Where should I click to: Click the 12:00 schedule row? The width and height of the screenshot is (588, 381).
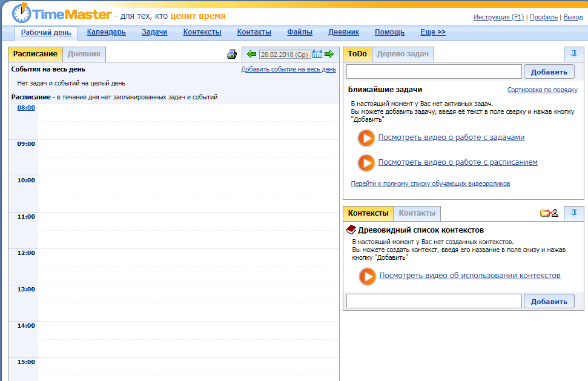pos(174,267)
